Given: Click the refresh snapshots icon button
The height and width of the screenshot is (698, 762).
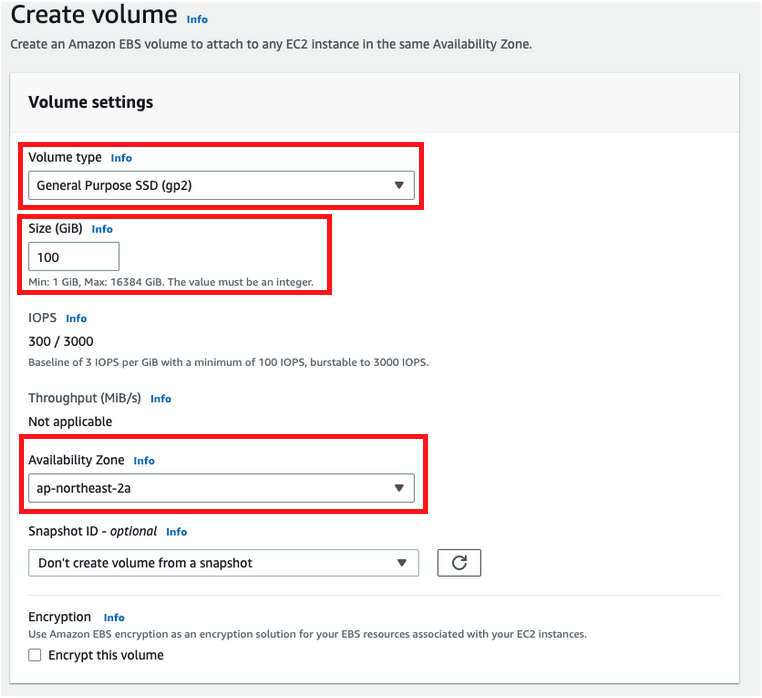Looking at the screenshot, I should [x=459, y=563].
